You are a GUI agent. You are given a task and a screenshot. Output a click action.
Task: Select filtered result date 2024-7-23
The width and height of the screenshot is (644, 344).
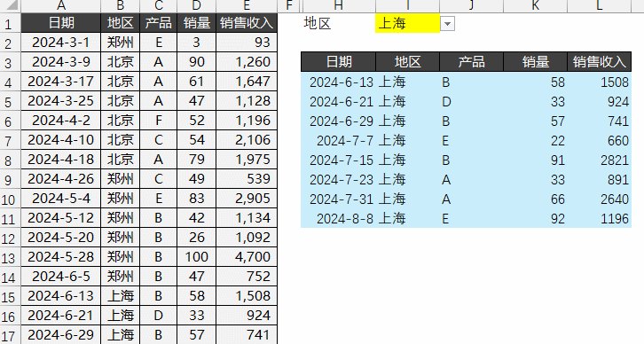[339, 180]
